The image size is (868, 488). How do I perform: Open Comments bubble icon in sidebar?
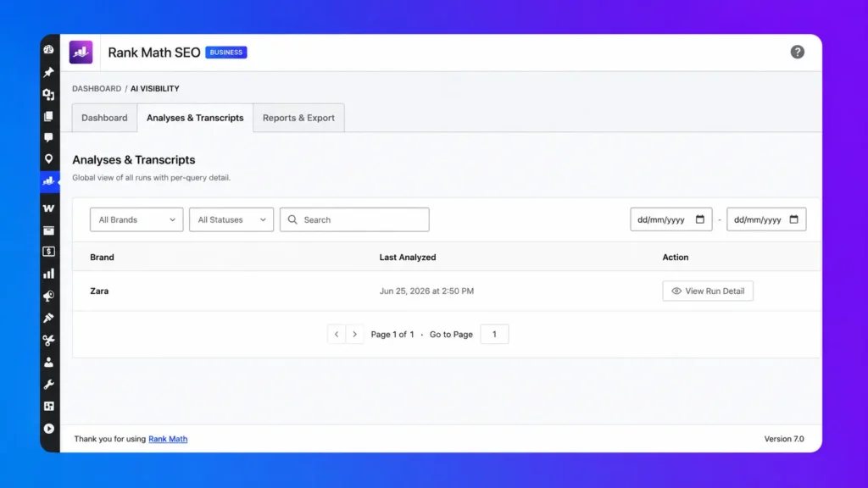click(x=48, y=137)
